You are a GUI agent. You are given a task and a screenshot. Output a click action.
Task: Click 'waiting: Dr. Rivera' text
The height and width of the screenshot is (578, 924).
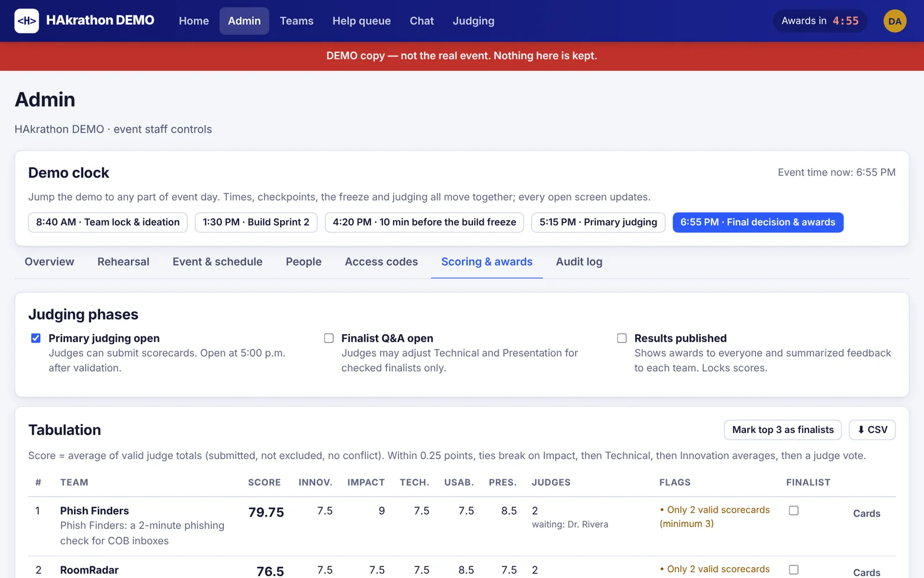tap(570, 525)
